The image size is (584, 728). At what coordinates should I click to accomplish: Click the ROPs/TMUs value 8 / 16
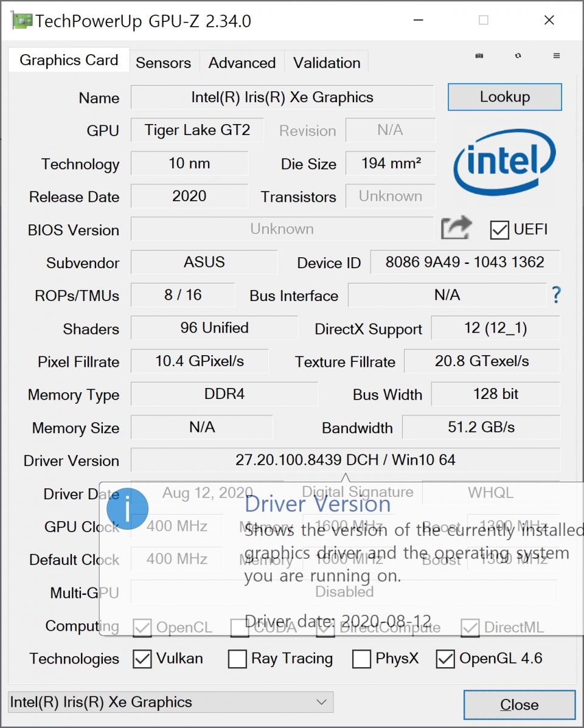pyautogui.click(x=183, y=295)
